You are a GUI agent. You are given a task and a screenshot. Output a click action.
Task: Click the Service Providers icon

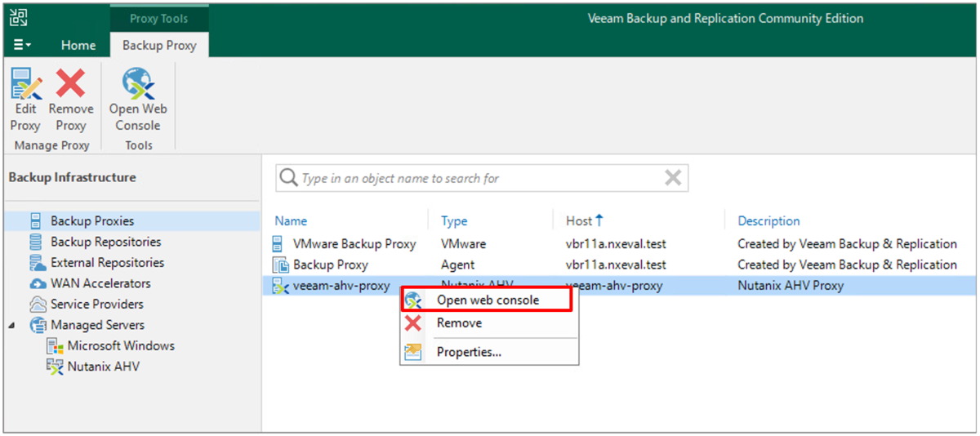(38, 304)
